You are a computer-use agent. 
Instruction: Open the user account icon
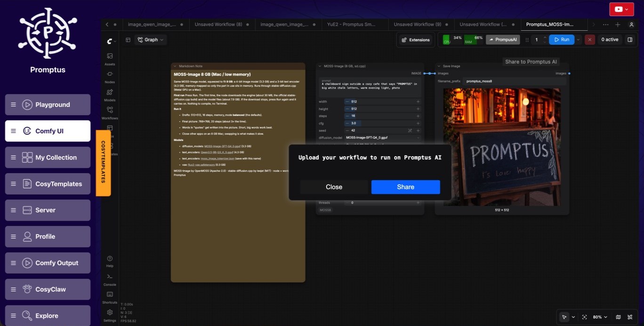point(631,24)
